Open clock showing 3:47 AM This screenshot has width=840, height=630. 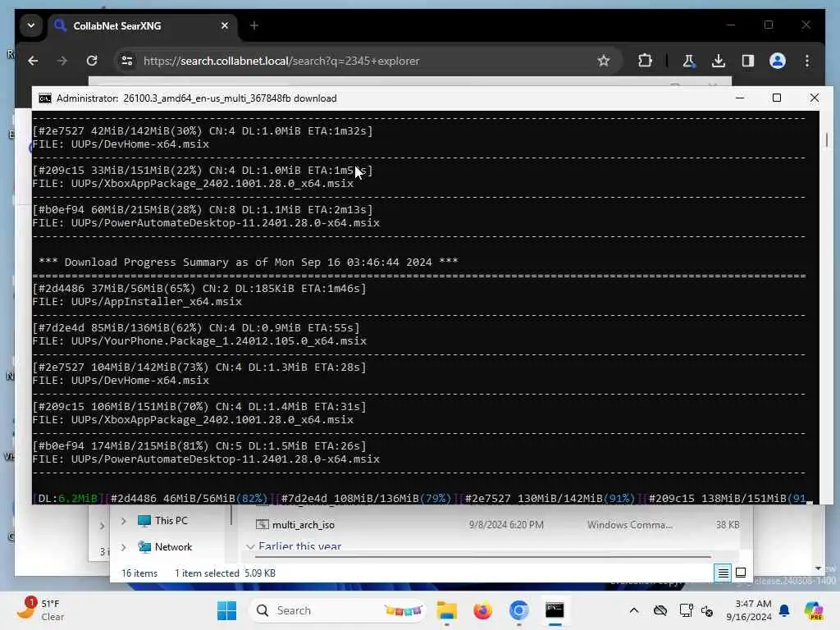click(748, 610)
